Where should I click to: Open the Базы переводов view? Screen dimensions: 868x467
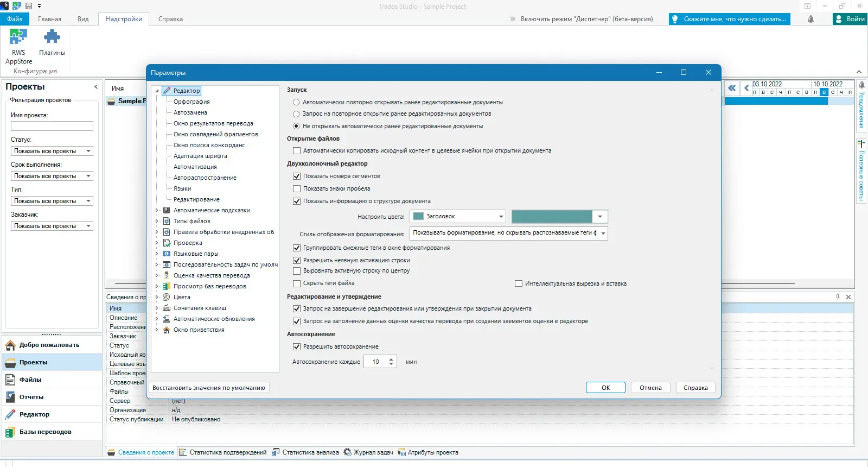point(52,432)
